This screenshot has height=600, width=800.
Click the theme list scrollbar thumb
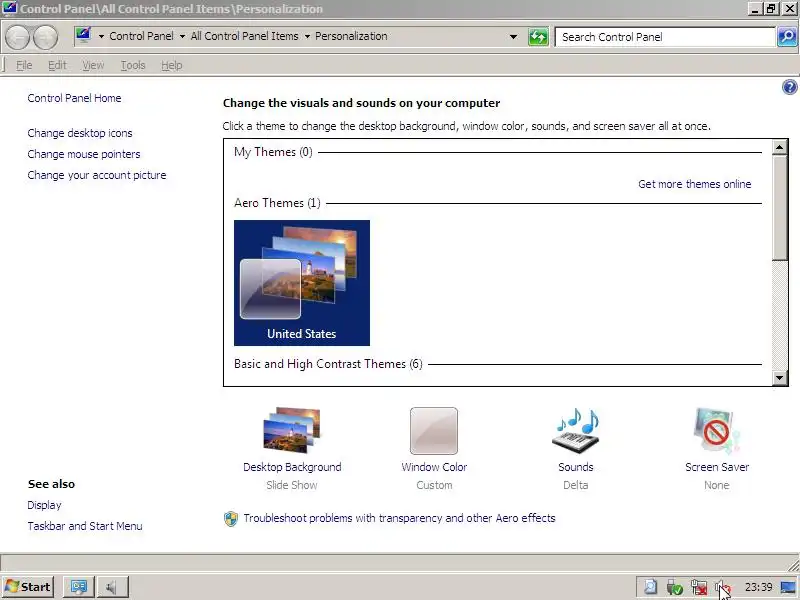click(780, 208)
